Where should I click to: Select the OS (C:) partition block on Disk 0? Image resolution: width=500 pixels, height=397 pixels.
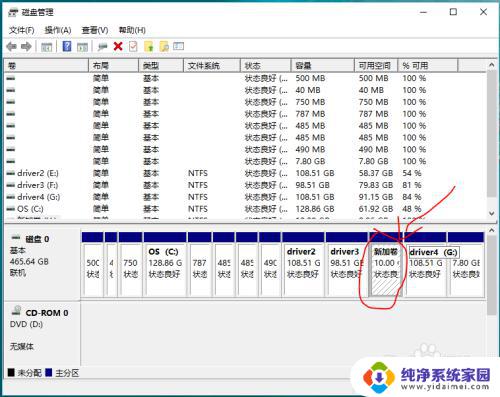click(x=165, y=264)
